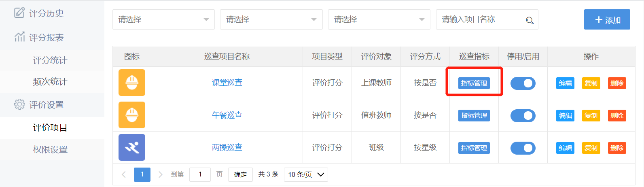644x187 pixels.
Task: Toggle the enable switch for 课堂巡查
Action: click(x=523, y=83)
